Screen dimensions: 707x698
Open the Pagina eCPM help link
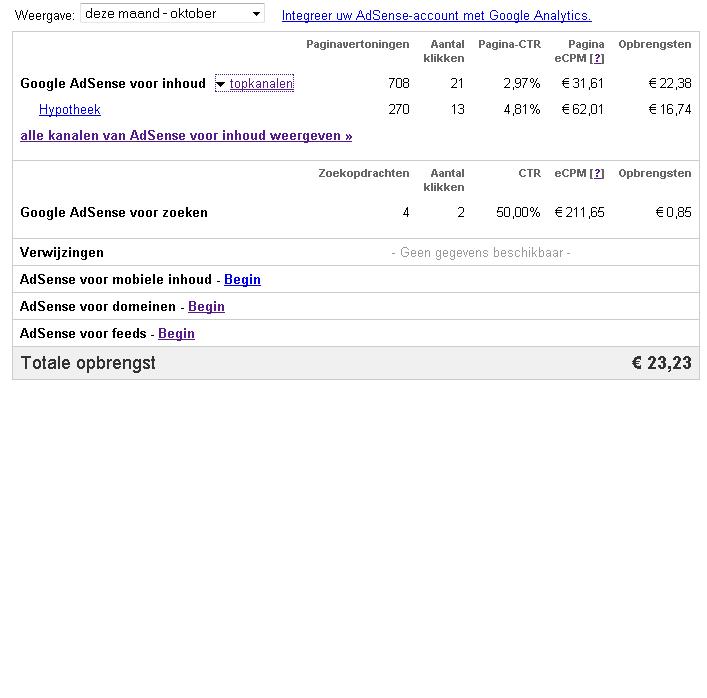click(x=597, y=58)
